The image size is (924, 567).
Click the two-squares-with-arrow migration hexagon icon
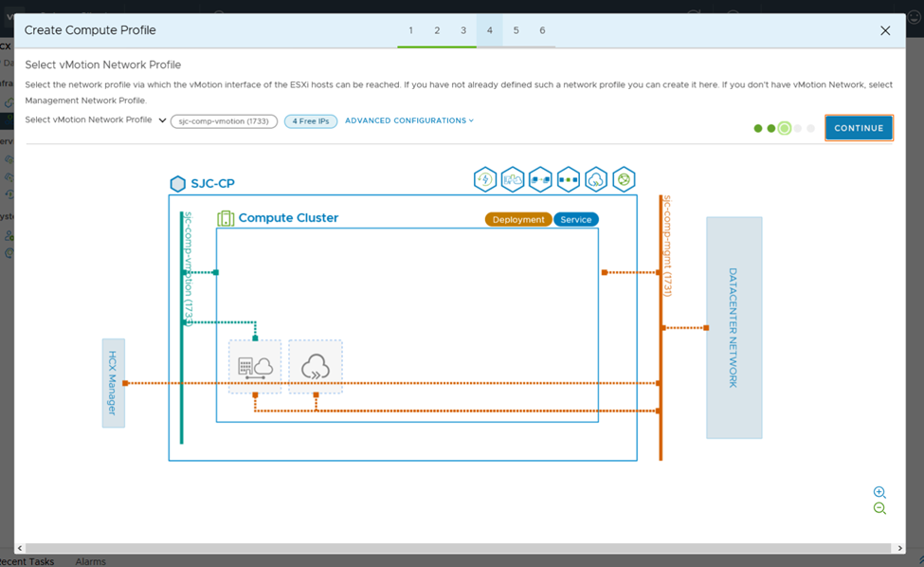[540, 179]
